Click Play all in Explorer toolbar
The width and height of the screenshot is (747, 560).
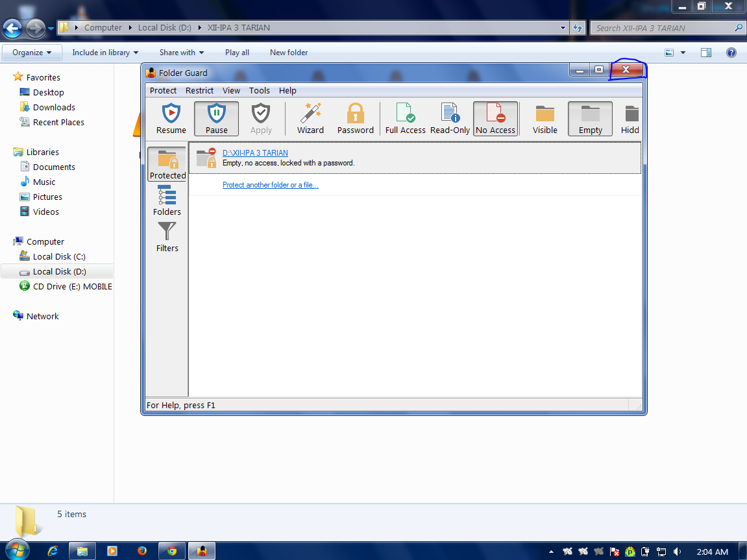238,53
